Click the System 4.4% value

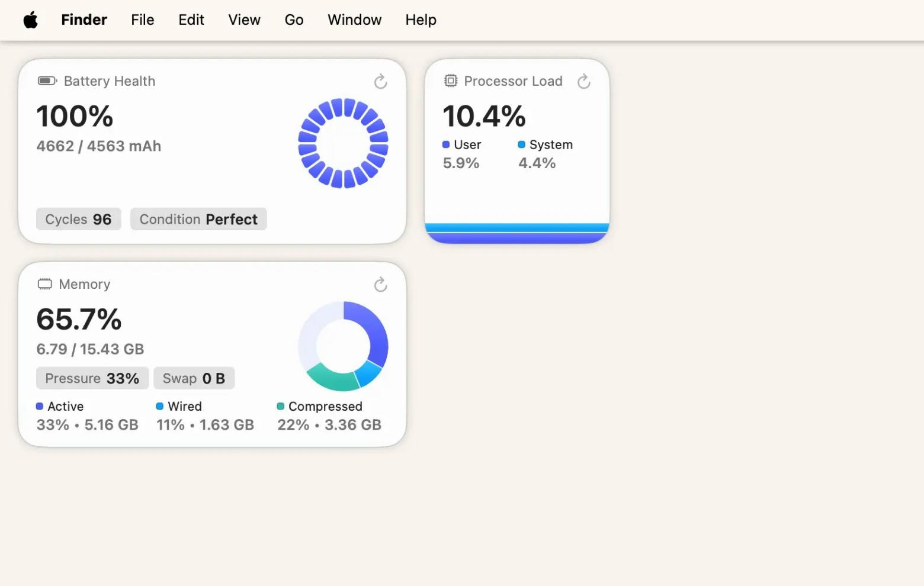[537, 163]
